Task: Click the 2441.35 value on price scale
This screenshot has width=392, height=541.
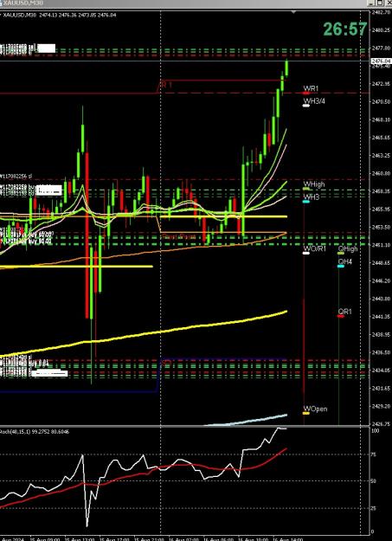Action: coord(381,317)
